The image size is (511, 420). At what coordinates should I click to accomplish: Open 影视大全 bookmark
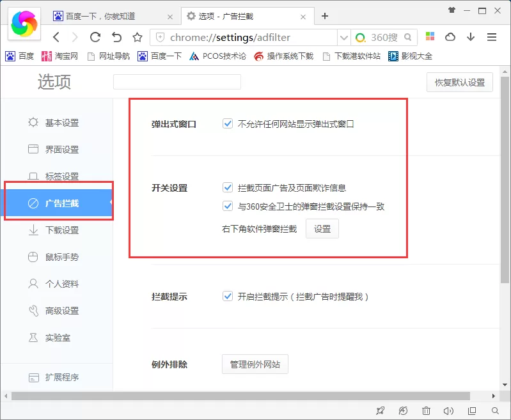point(411,56)
